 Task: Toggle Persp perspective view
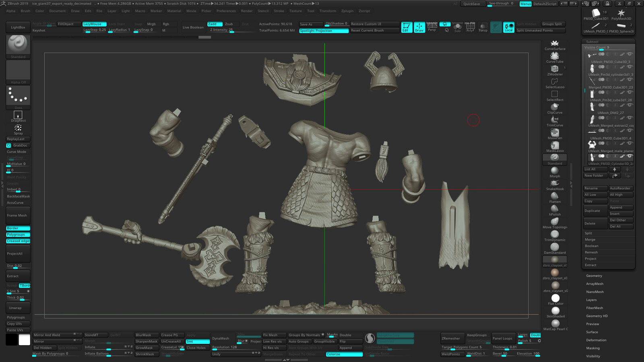click(x=432, y=27)
